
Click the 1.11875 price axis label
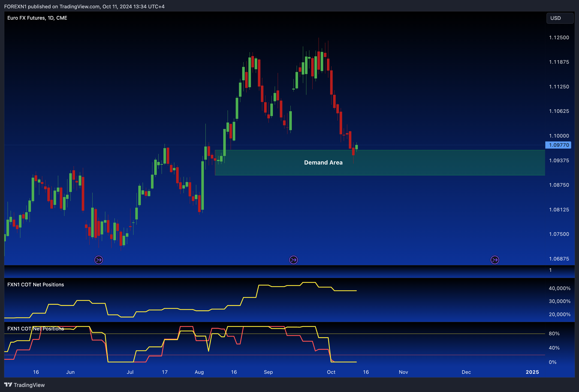point(559,62)
